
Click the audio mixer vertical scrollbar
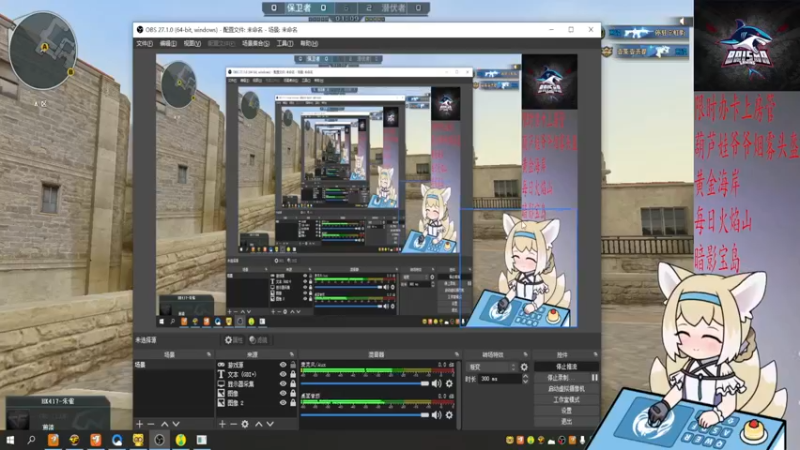coord(458,395)
